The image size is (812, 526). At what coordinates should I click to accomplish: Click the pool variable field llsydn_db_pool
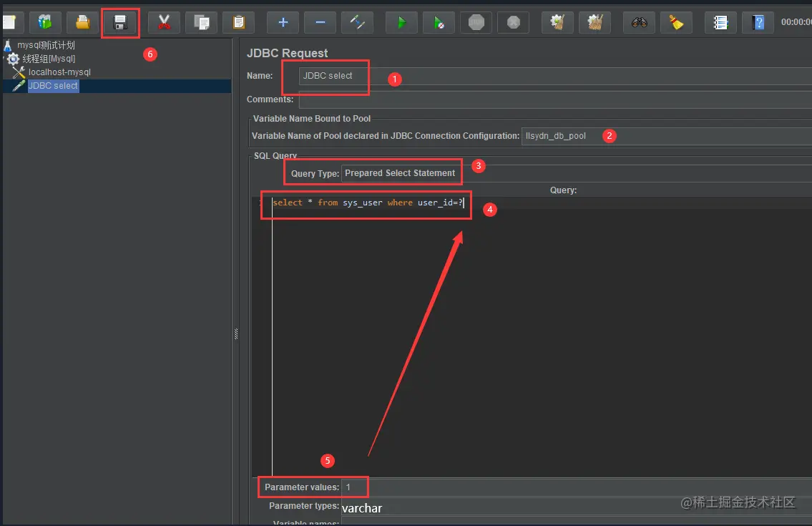coord(667,136)
